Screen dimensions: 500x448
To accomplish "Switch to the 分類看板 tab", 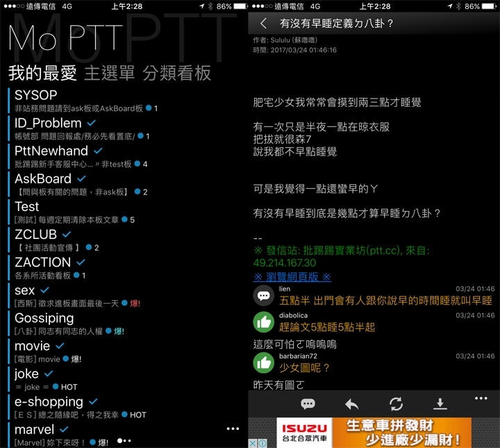I will pyautogui.click(x=176, y=73).
